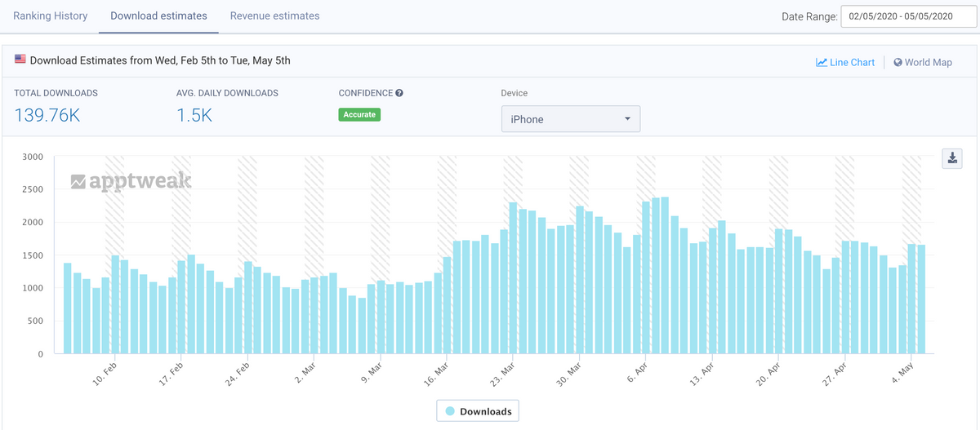
Task: Click the 3000 y-axis label
Action: (x=33, y=157)
